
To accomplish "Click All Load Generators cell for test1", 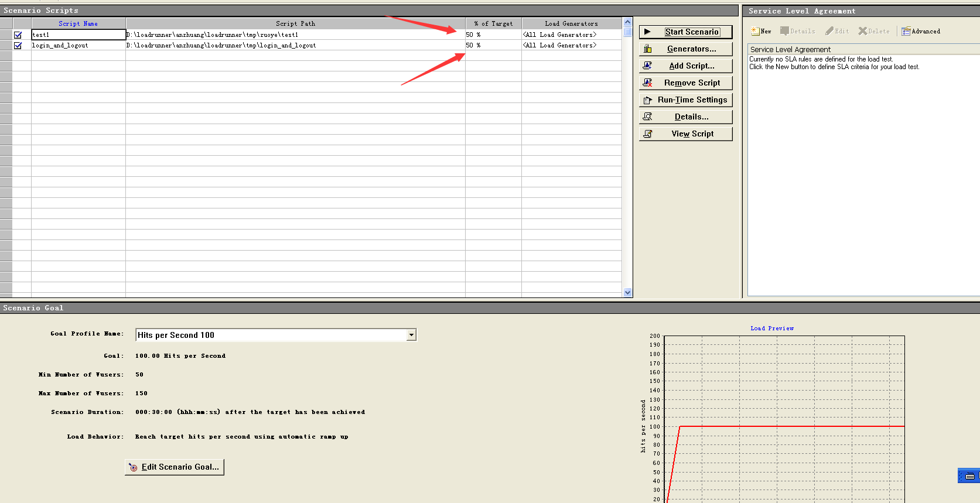I will (x=571, y=35).
